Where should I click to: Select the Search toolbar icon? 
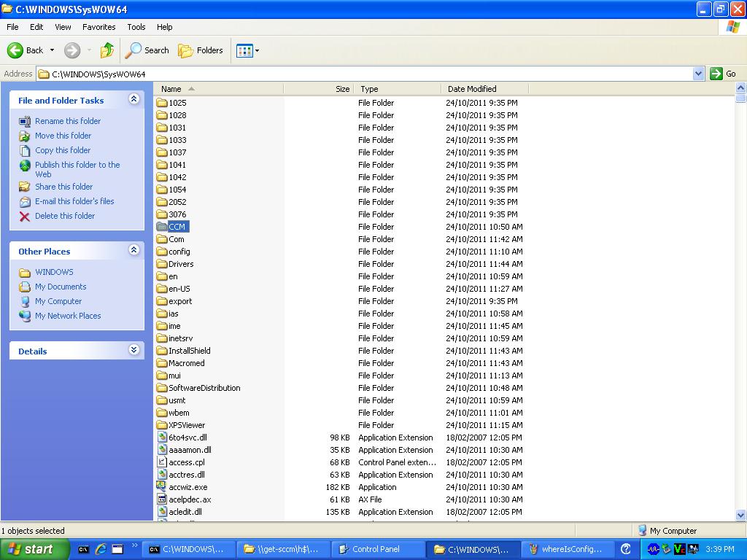147,50
